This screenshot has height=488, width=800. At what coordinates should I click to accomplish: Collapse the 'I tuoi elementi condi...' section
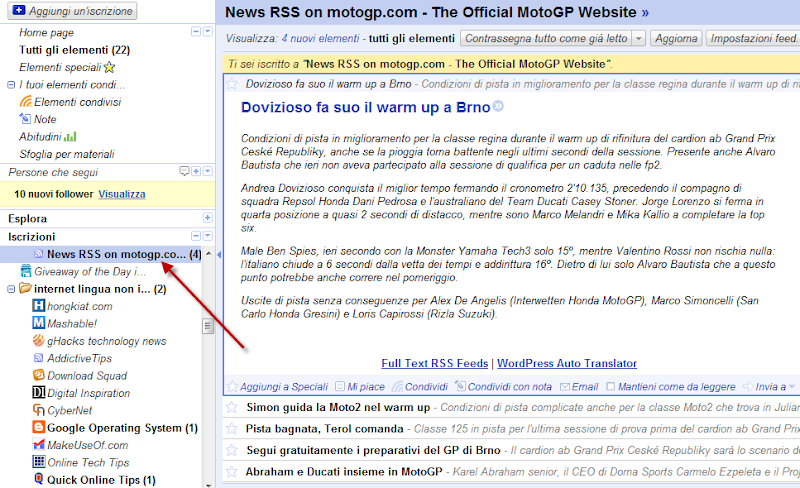click(x=11, y=85)
